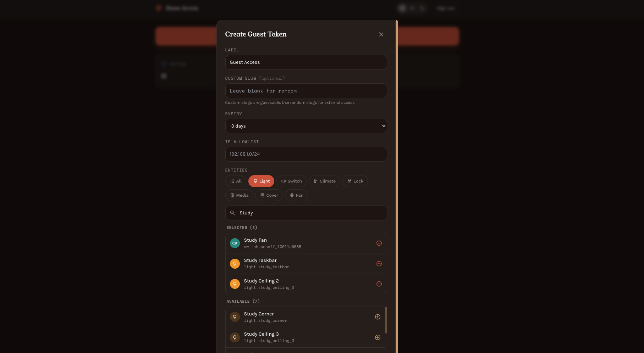Screen dimensions: 644x353
Task: Close the Create Guest Token dialog
Action: point(381,34)
